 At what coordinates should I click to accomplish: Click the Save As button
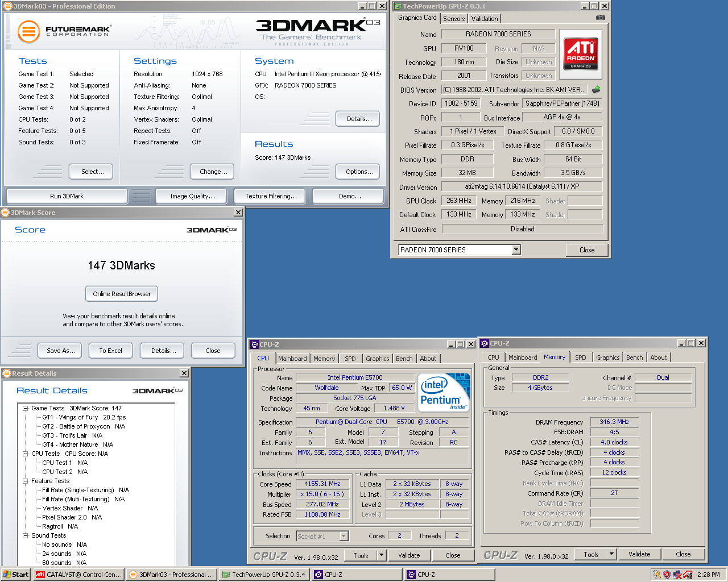coord(60,351)
